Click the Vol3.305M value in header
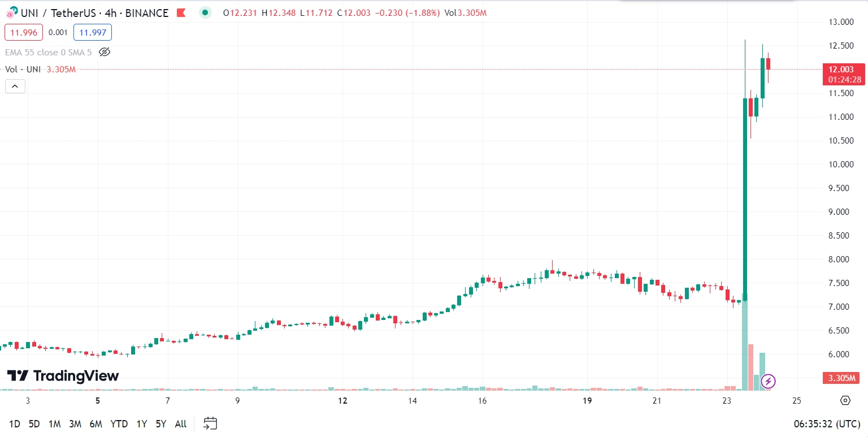 (466, 12)
